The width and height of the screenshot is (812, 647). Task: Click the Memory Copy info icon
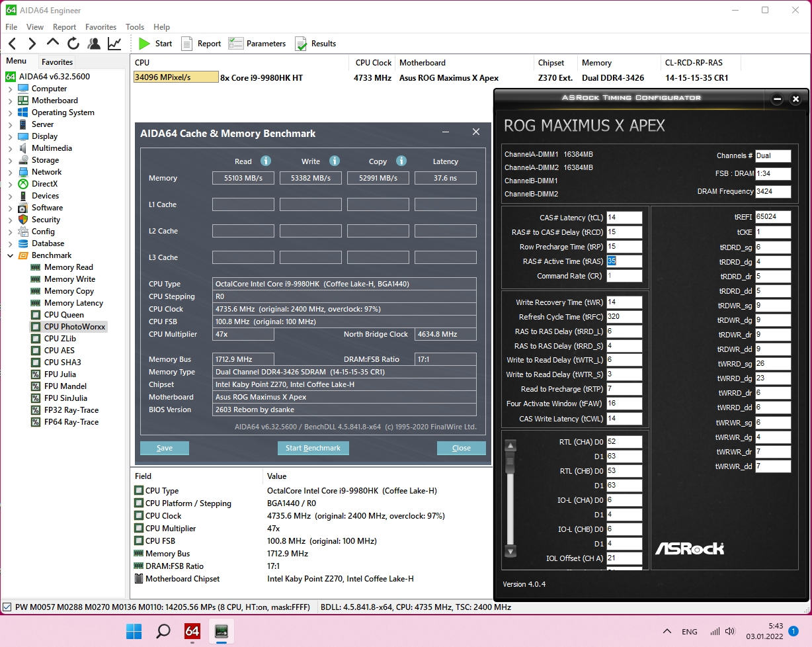coord(401,161)
